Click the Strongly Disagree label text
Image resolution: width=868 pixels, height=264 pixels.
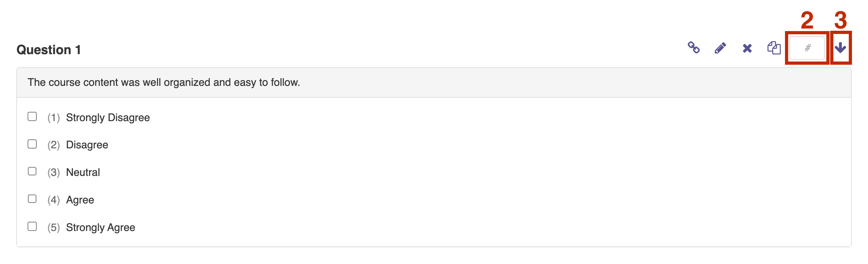tap(108, 118)
